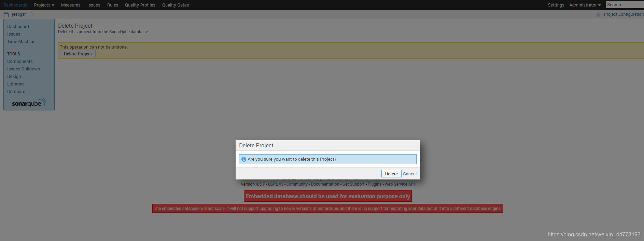Viewport: 644px width, 241px height.
Task: Click the 'Version 4.5.7' footer text
Action: pyautogui.click(x=253, y=184)
